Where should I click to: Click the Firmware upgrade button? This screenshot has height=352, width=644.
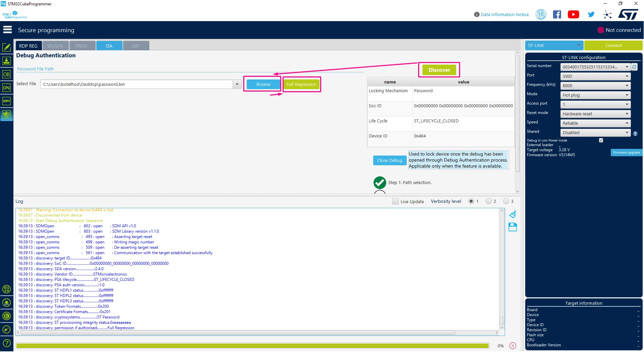[x=626, y=153]
